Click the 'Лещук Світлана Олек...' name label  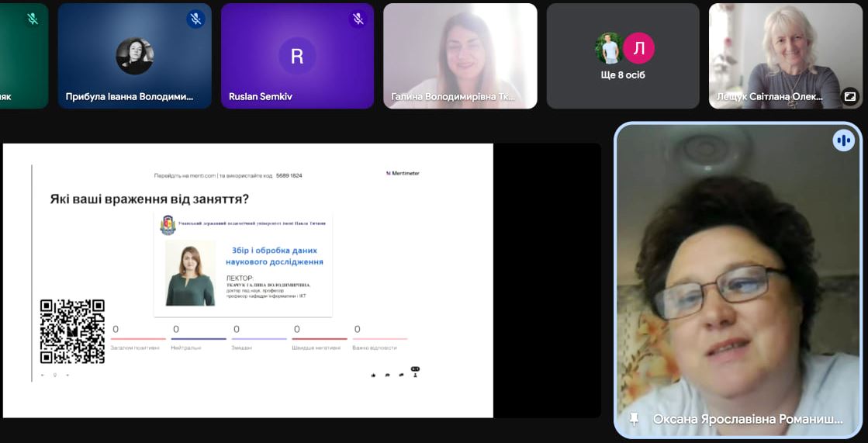tap(770, 96)
